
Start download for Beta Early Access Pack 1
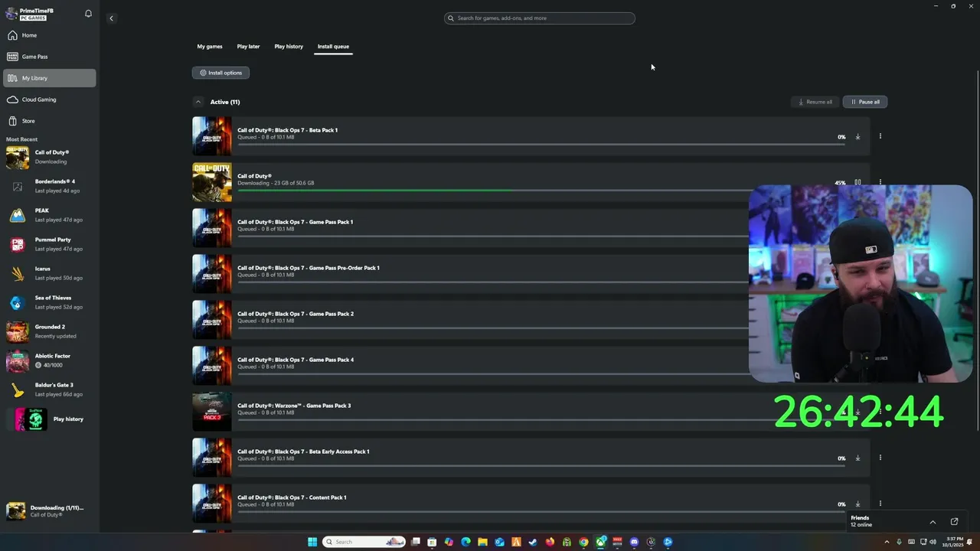click(x=857, y=458)
